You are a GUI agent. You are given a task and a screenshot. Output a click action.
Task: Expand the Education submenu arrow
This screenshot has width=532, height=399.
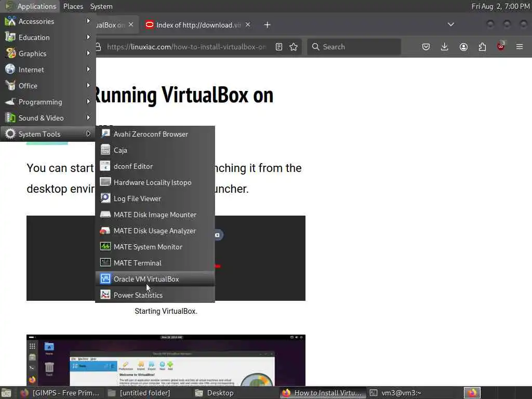click(x=88, y=37)
